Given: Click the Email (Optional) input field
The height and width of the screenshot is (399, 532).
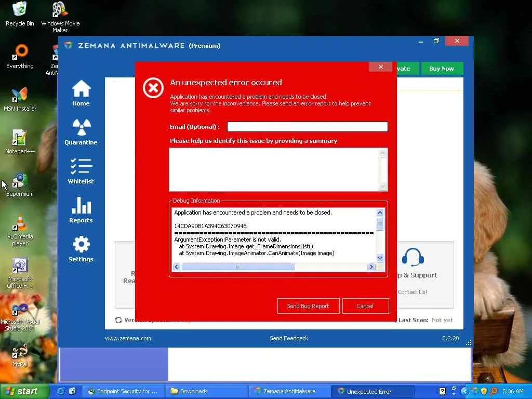Looking at the screenshot, I should pyautogui.click(x=308, y=127).
